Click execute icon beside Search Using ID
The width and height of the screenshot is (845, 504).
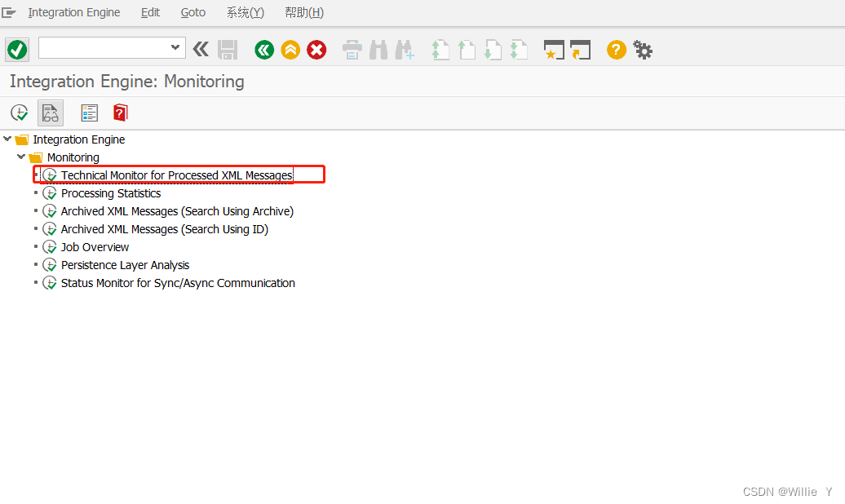point(50,229)
